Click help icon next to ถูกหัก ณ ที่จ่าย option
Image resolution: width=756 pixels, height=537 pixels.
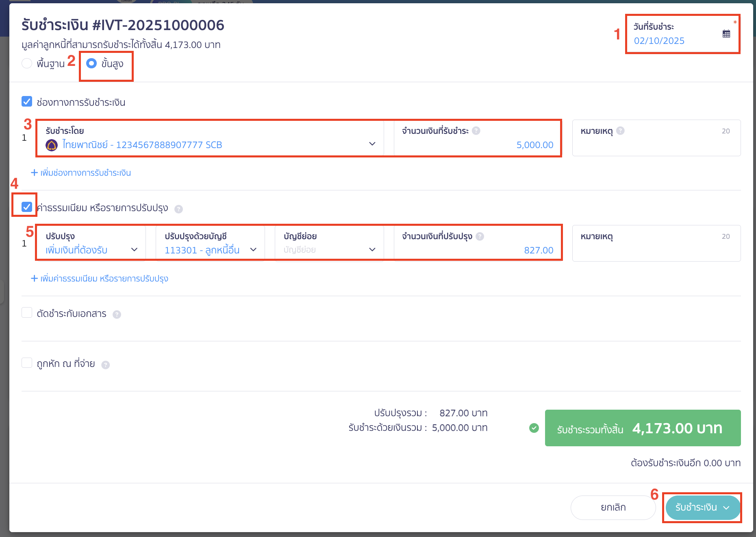click(x=106, y=365)
